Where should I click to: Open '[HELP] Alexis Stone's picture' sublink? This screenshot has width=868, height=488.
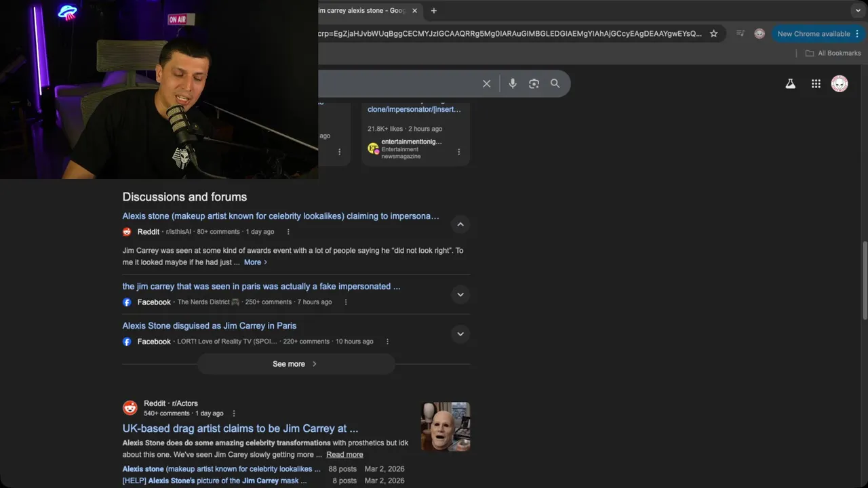(214, 481)
